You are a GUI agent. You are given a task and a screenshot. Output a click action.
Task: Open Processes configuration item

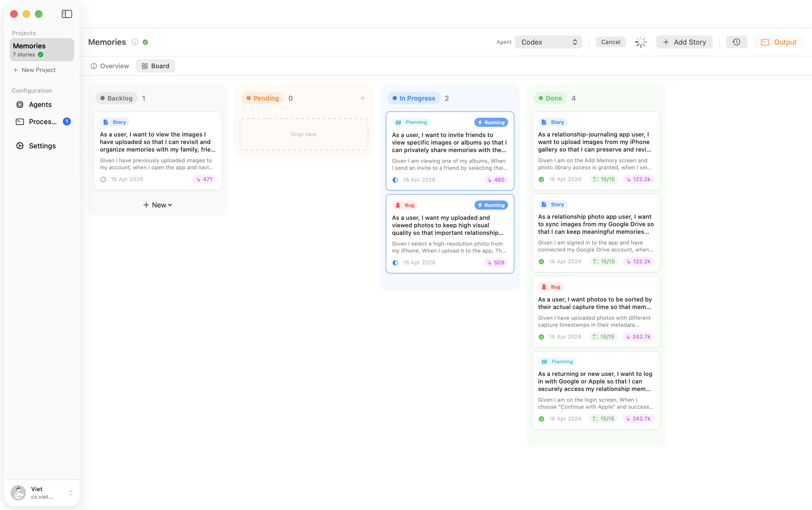pos(42,121)
